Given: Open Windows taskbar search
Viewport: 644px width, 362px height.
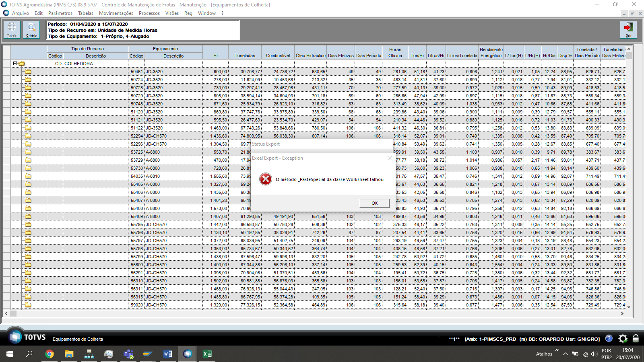Looking at the screenshot, I should tap(29, 354).
